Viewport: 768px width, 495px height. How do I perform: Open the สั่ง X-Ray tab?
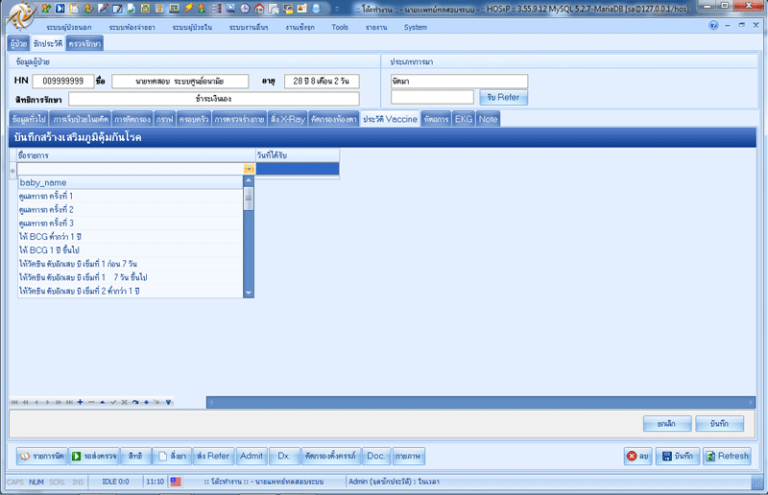point(288,119)
